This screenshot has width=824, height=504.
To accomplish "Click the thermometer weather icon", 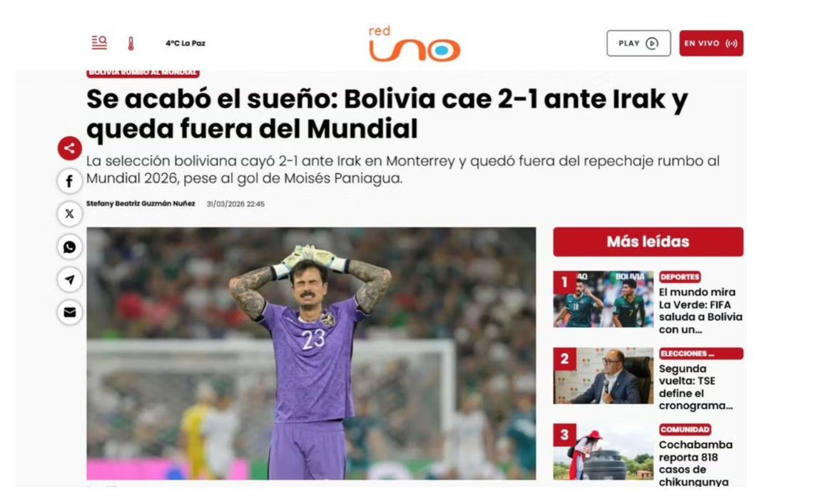I will pyautogui.click(x=131, y=43).
